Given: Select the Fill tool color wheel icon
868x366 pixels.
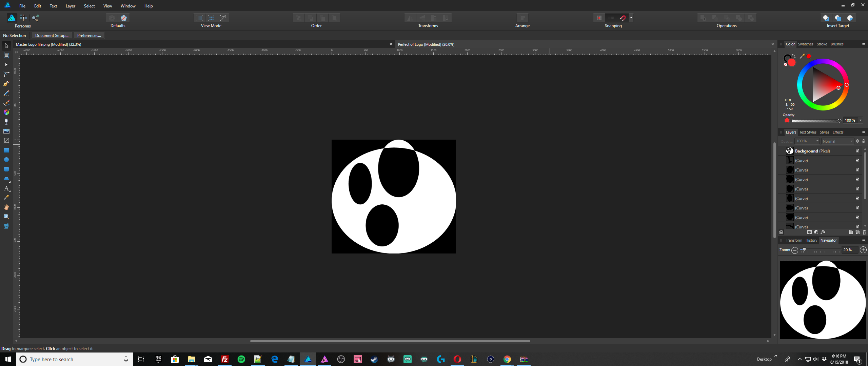Looking at the screenshot, I should pyautogui.click(x=6, y=112).
